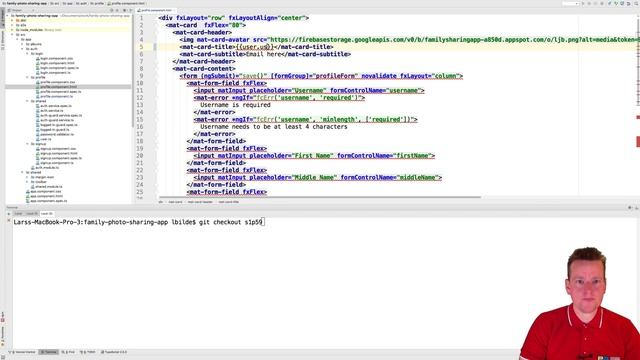
Task: Collapse the signup folder
Action: point(27,144)
